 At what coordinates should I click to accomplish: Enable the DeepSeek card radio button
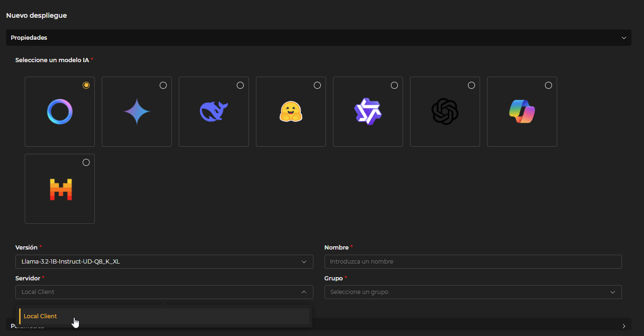[x=240, y=85]
